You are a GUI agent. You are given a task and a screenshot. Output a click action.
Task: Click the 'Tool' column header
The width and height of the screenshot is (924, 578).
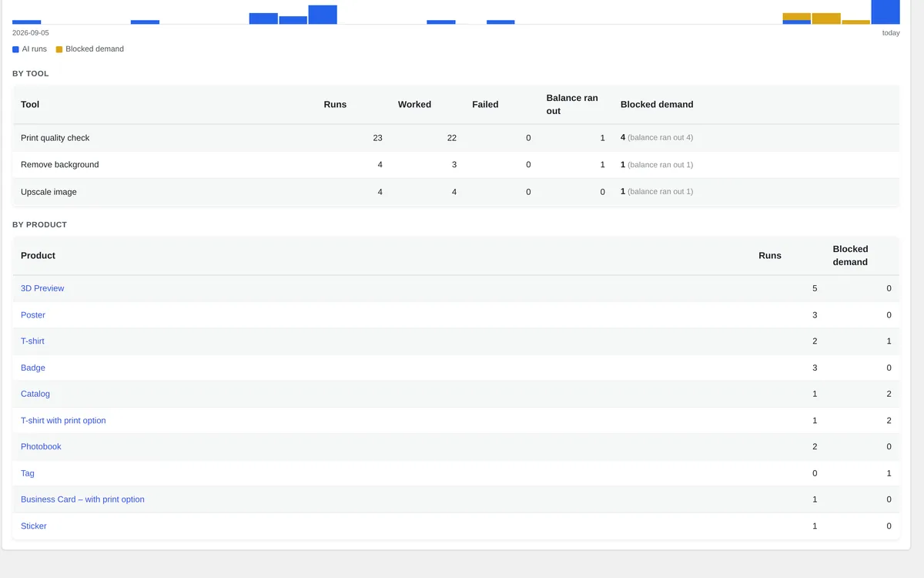click(x=30, y=104)
